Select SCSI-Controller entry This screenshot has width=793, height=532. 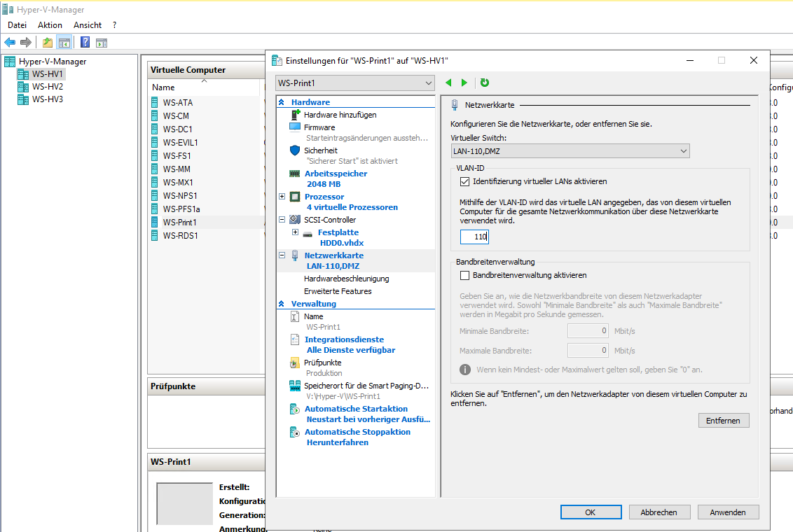[x=330, y=220]
